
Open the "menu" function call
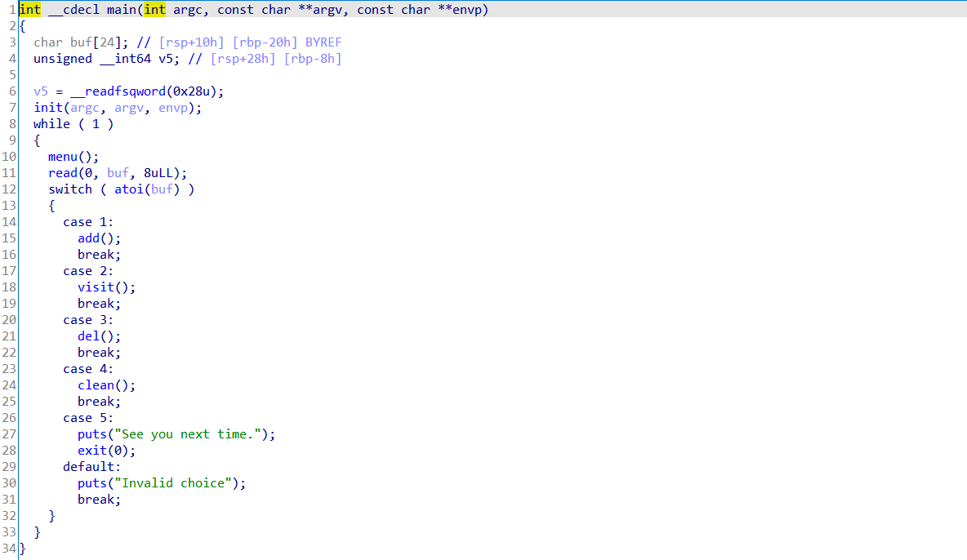coord(63,157)
